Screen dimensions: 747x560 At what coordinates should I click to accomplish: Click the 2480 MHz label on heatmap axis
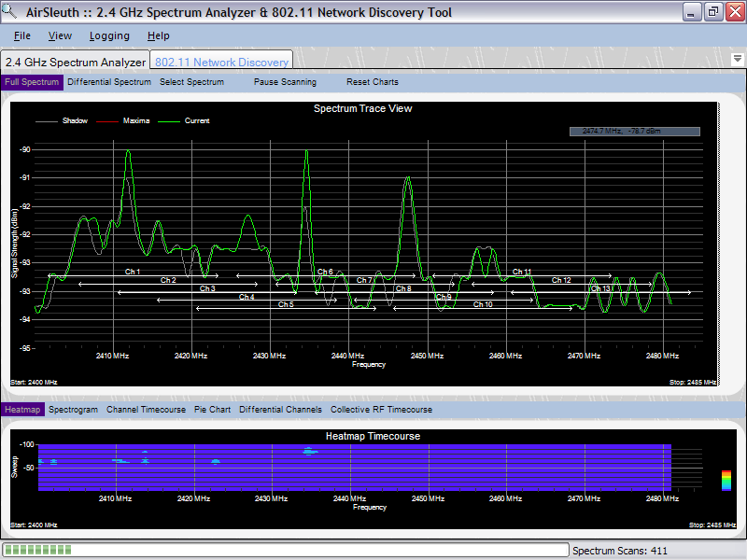[x=662, y=498]
